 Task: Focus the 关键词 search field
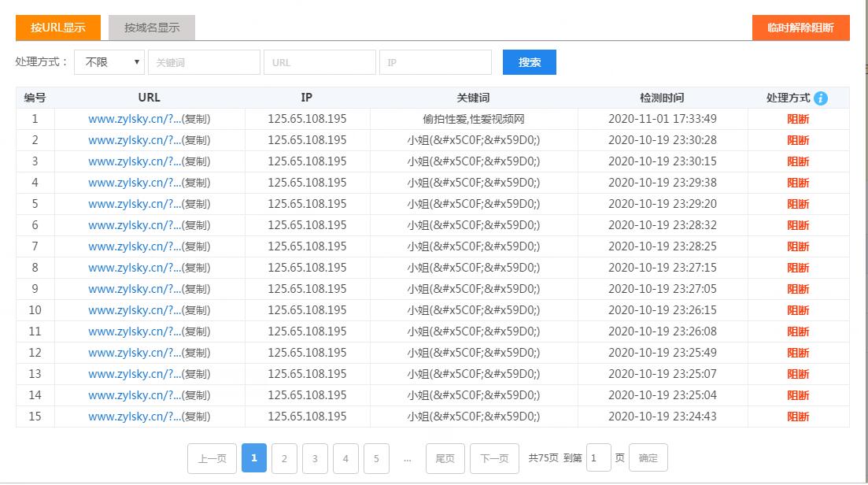click(204, 62)
